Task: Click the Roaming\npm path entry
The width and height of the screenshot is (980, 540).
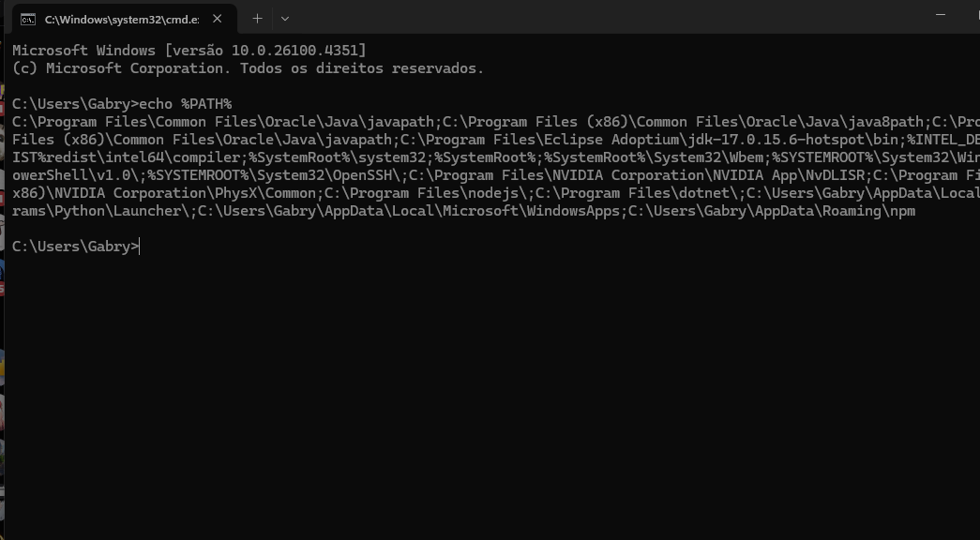Action: tap(772, 211)
